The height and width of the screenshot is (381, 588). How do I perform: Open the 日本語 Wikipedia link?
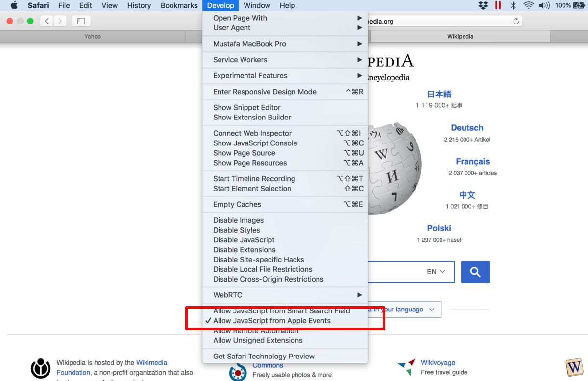coord(439,94)
